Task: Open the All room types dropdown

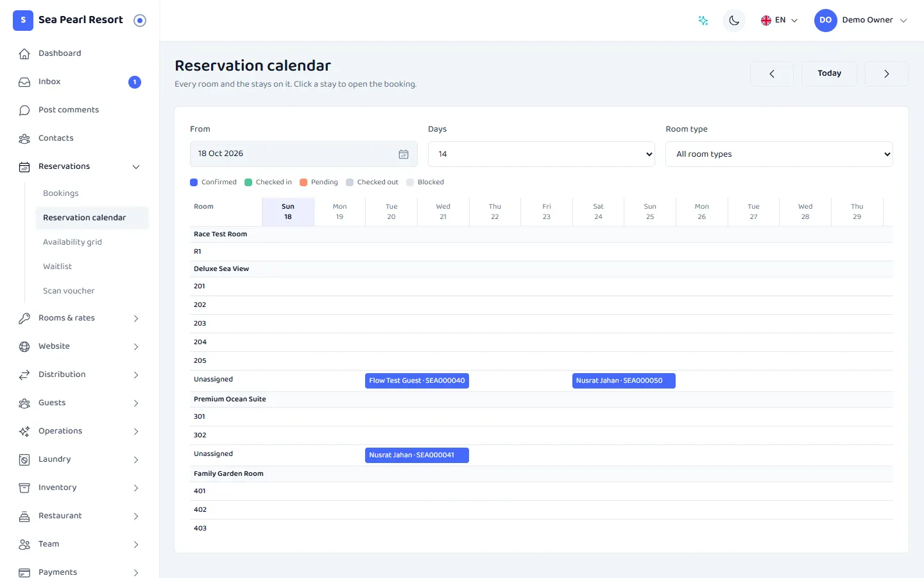Action: [x=779, y=154]
